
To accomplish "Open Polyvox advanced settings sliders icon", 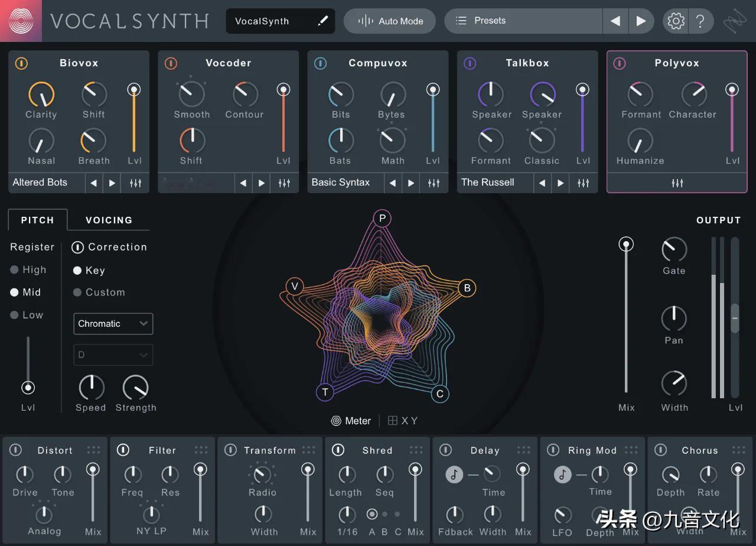I will pos(677,183).
